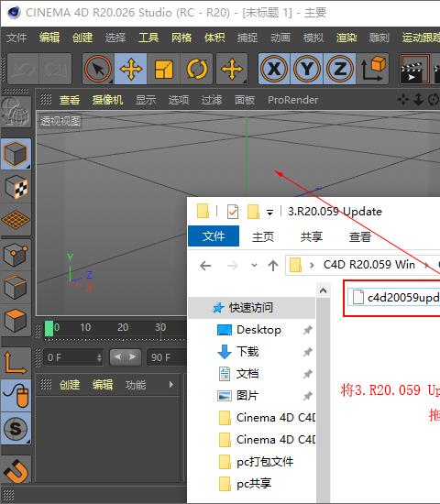Open 选择 menu
Screen dimensions: 440x504
115,38
